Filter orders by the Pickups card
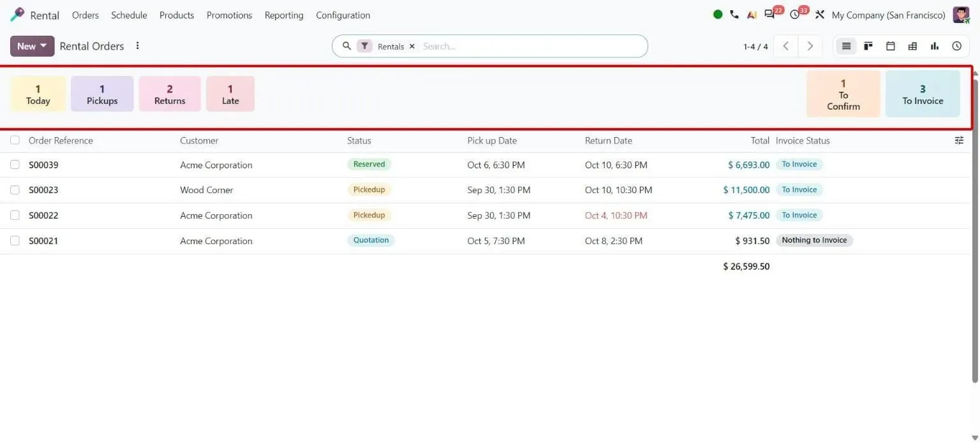This screenshot has width=980, height=443. click(x=102, y=94)
